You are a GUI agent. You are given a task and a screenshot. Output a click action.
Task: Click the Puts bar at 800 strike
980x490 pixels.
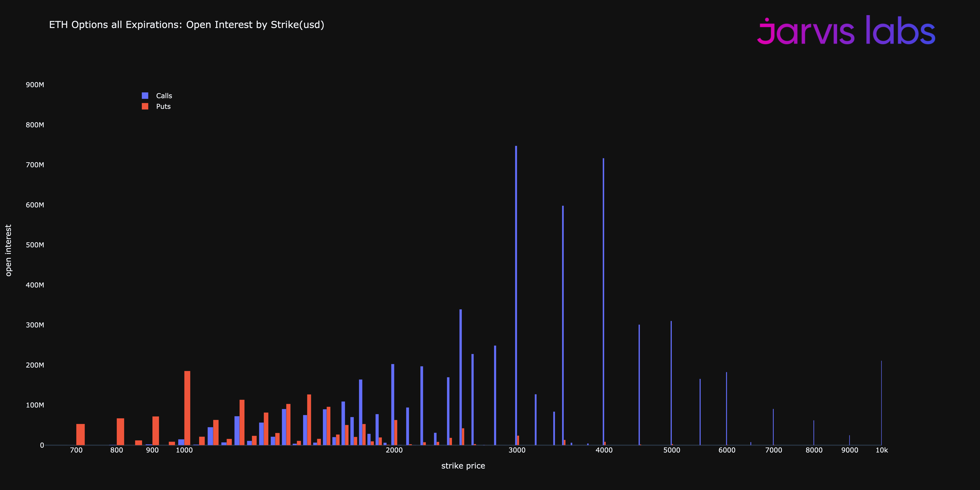click(120, 432)
